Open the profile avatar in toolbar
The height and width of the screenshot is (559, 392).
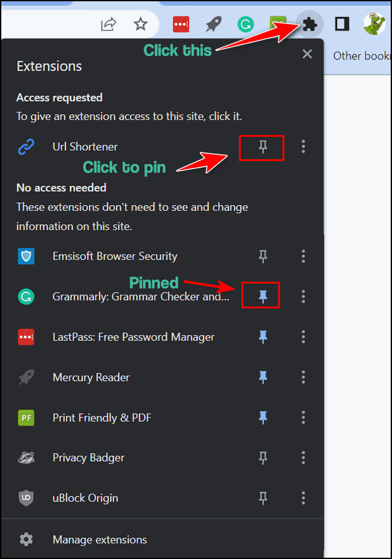(374, 24)
